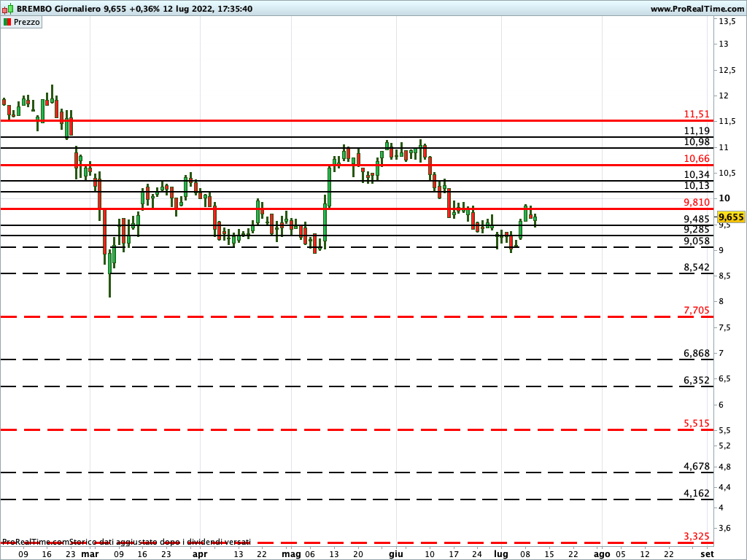Click the "mar" month marker on time axis

90,554
